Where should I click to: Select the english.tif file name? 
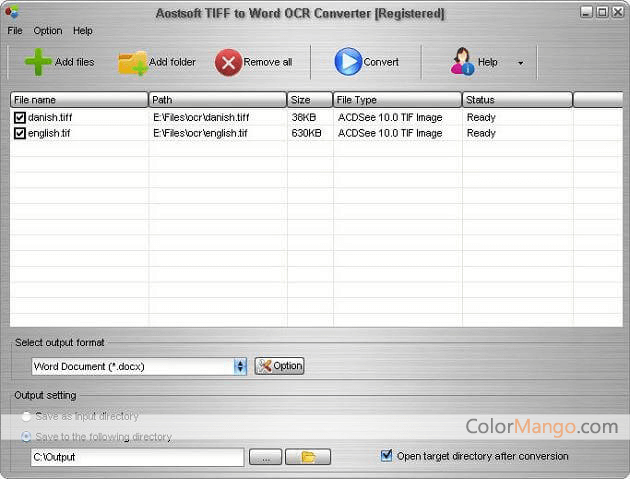click(49, 133)
